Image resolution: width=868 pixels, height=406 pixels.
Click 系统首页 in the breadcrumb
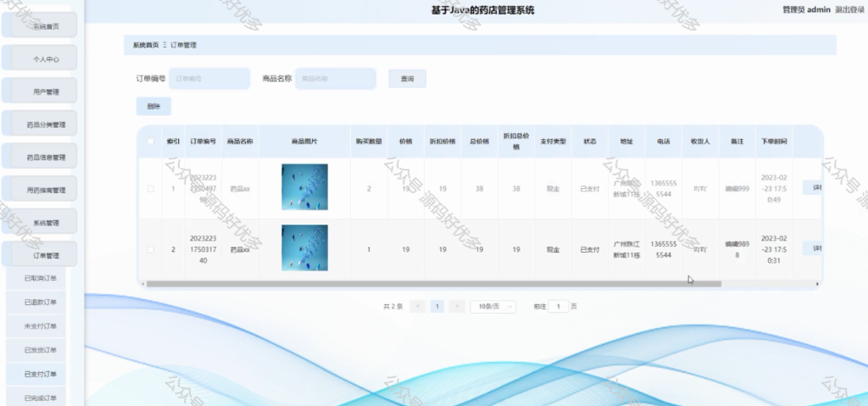click(146, 45)
